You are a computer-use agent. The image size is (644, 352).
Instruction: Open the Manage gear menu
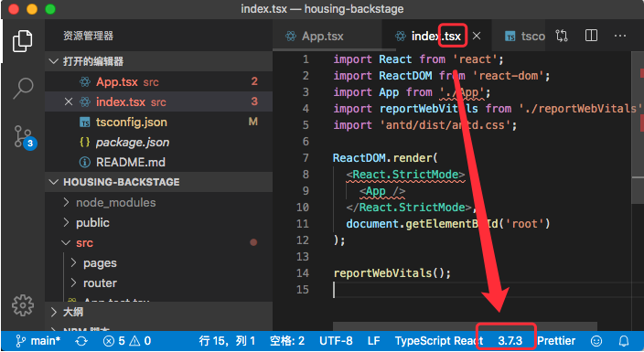coord(23,305)
